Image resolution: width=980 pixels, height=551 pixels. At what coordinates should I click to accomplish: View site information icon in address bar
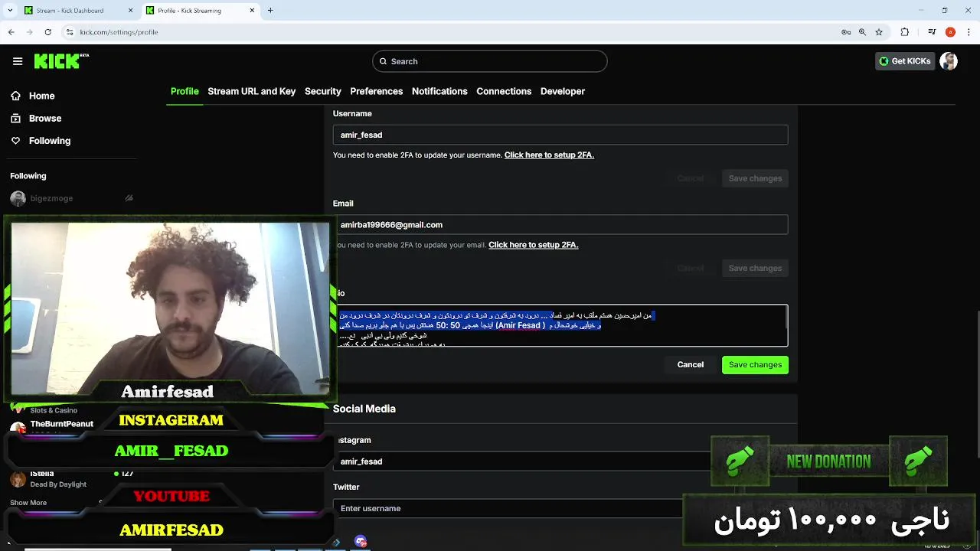69,32
